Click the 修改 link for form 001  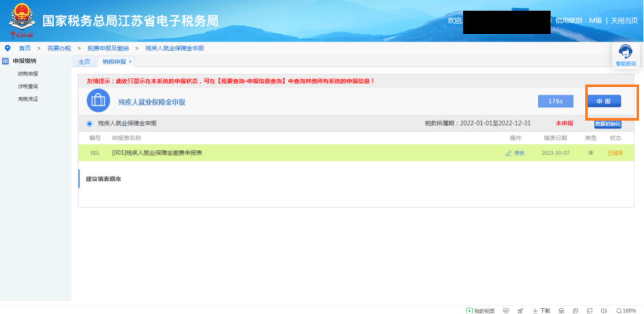point(519,153)
